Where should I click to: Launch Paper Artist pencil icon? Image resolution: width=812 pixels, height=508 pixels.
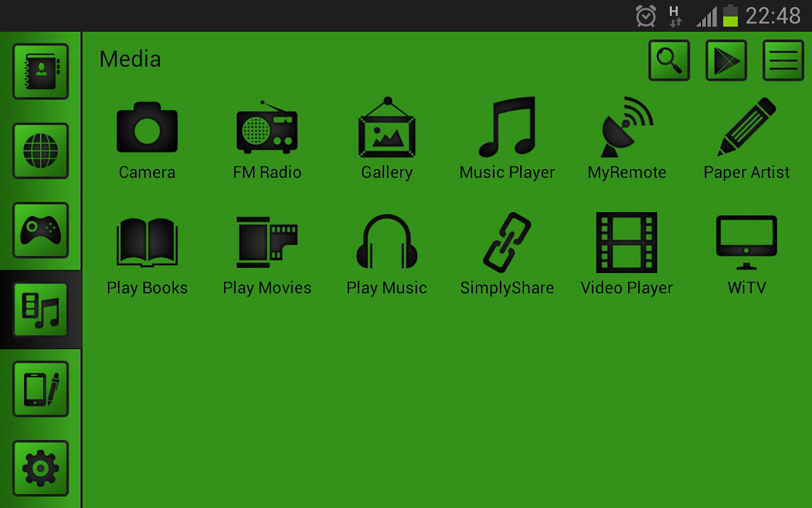(747, 128)
